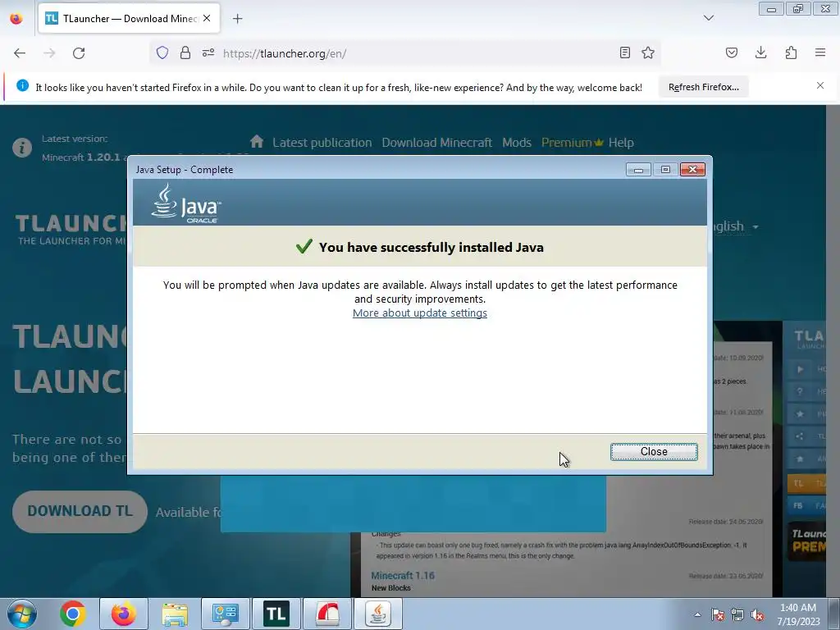Open the Help menu item
Screen dimensions: 840x630
tap(621, 143)
